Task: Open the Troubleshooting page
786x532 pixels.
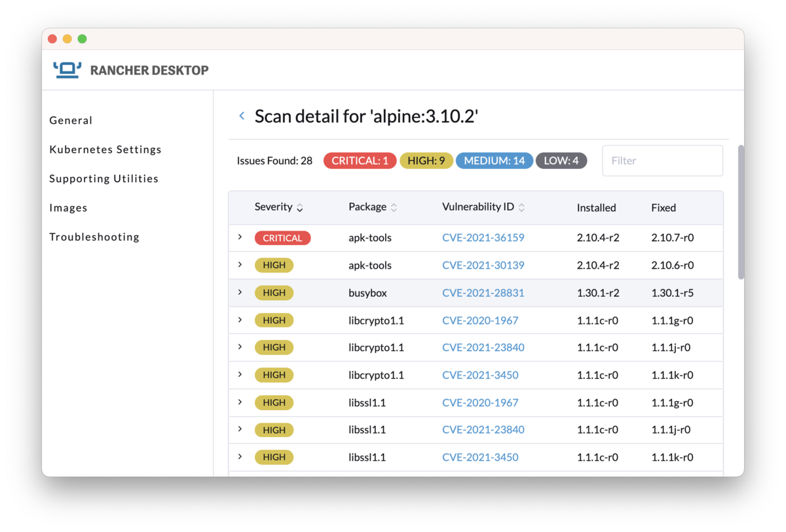Action: 94,237
